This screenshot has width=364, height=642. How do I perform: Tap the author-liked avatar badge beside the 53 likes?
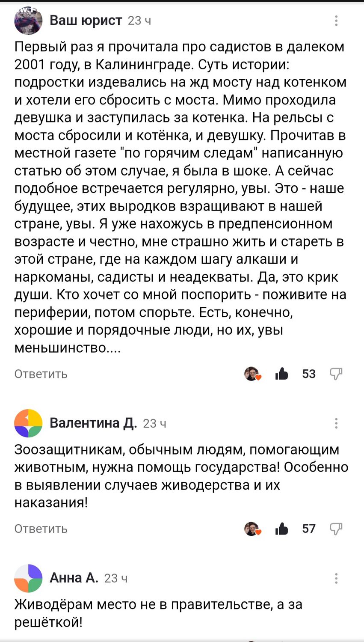[x=252, y=374]
